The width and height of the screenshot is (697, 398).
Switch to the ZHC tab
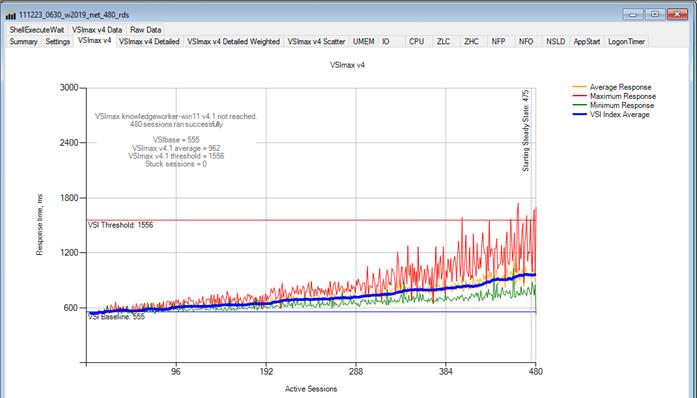(x=471, y=41)
